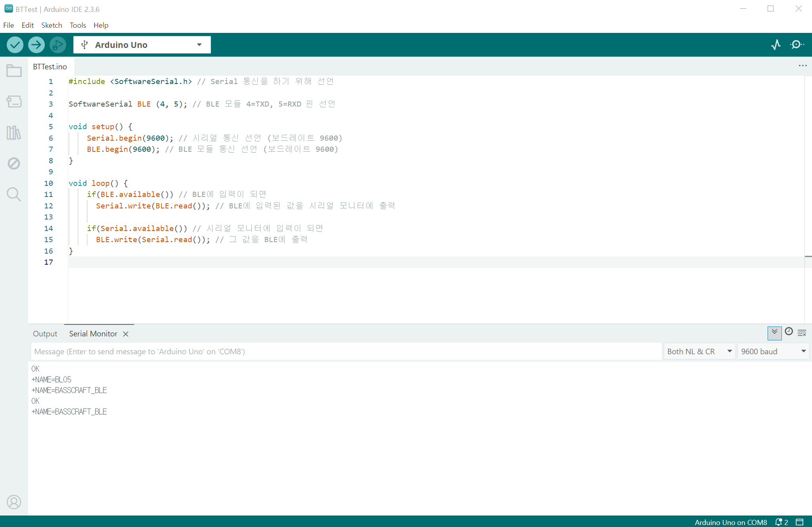Open the Boards Manager sidebar icon
This screenshot has width=812, height=527.
14,101
